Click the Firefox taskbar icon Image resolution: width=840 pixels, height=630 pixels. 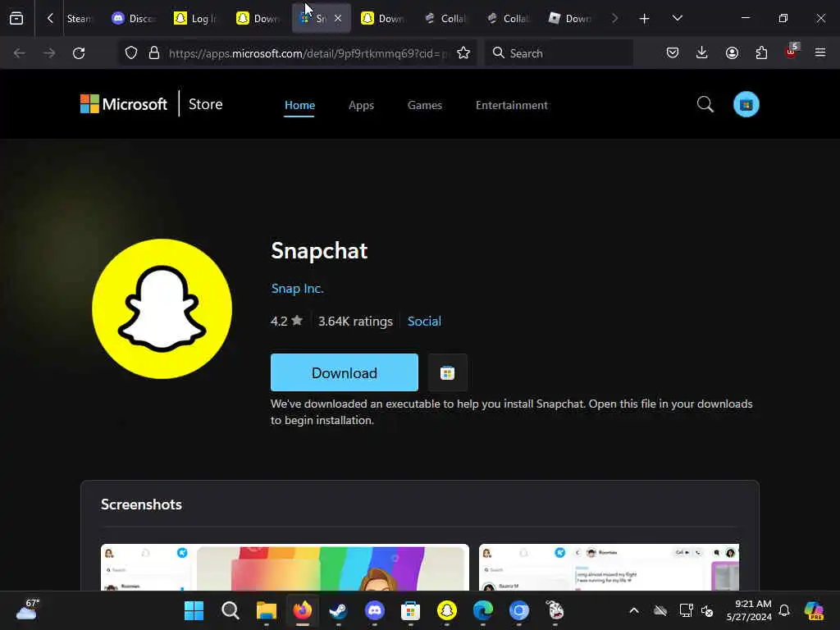point(303,610)
